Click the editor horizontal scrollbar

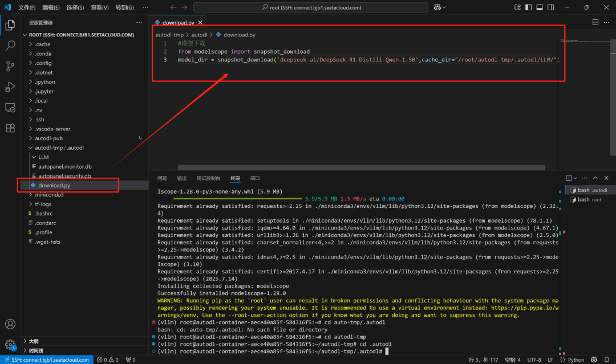[362, 167]
